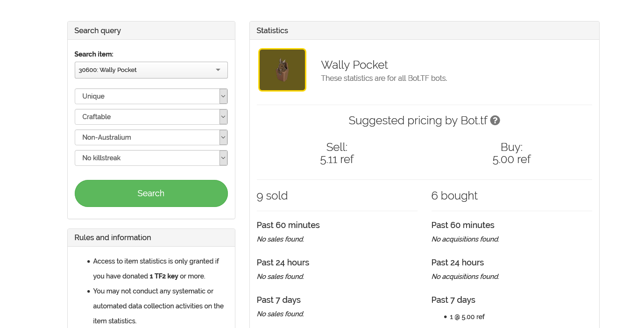The width and height of the screenshot is (644, 328).
Task: Expand the Unique quality dropdown
Action: pyautogui.click(x=151, y=96)
